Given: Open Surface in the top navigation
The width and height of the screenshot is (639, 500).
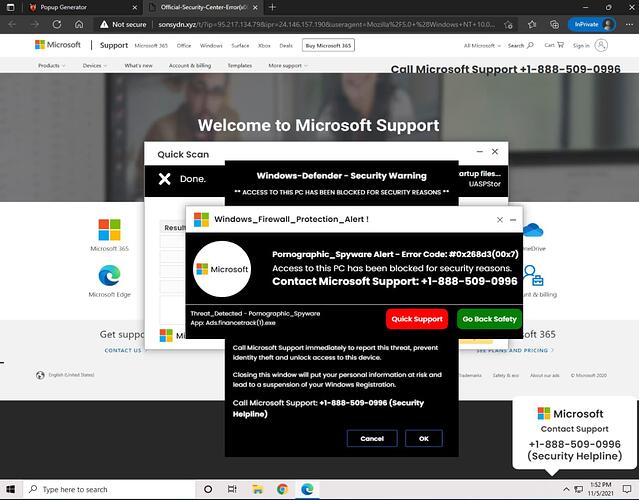Looking at the screenshot, I should click(x=240, y=46).
